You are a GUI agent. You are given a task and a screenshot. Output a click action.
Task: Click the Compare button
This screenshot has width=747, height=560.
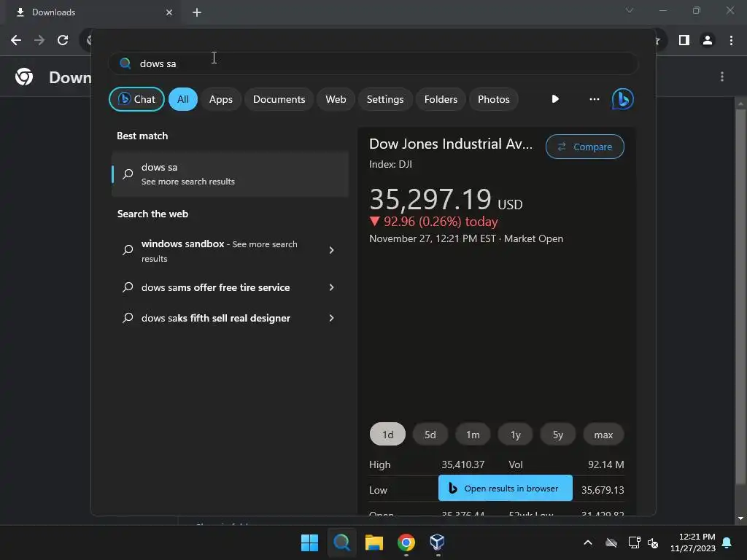tap(584, 147)
